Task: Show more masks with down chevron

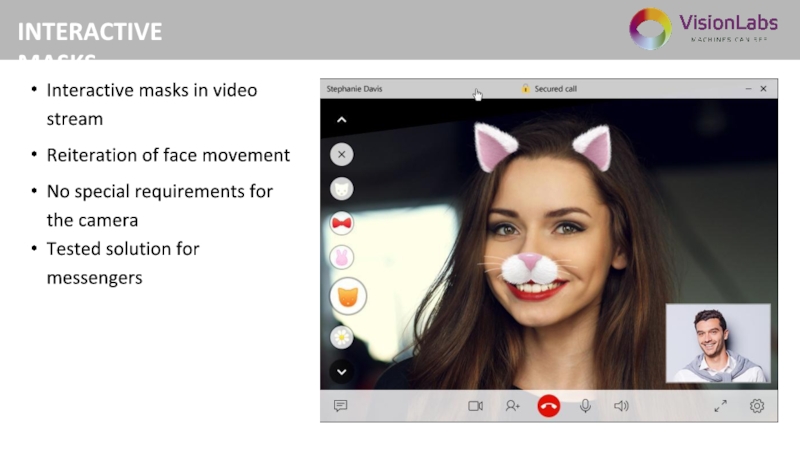Action: (341, 372)
